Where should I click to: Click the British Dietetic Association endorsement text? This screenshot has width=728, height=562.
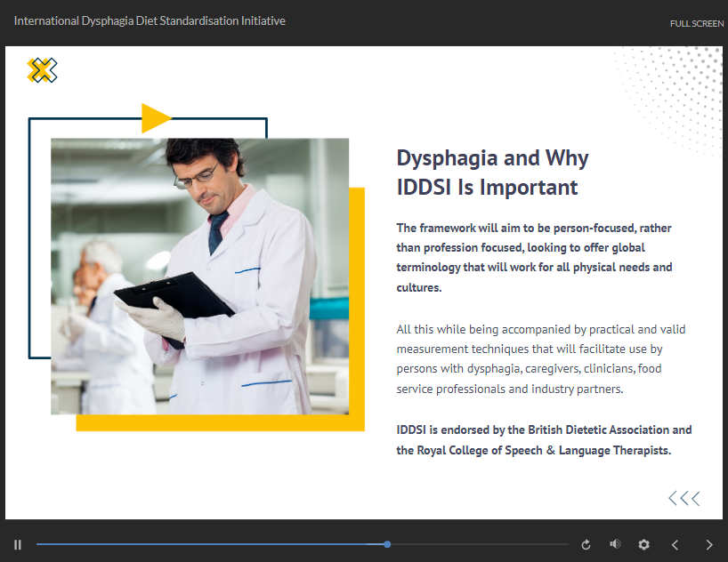click(x=544, y=440)
